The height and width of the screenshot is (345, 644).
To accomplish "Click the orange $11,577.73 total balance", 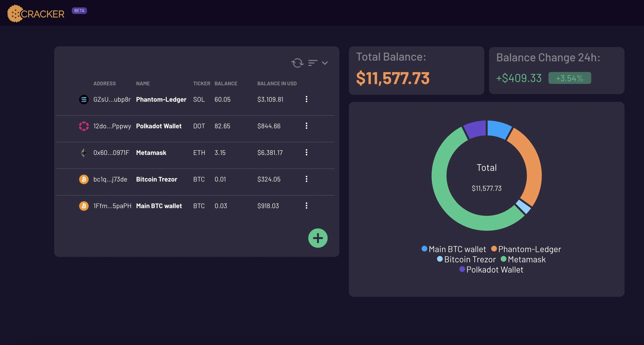I will pos(393,78).
